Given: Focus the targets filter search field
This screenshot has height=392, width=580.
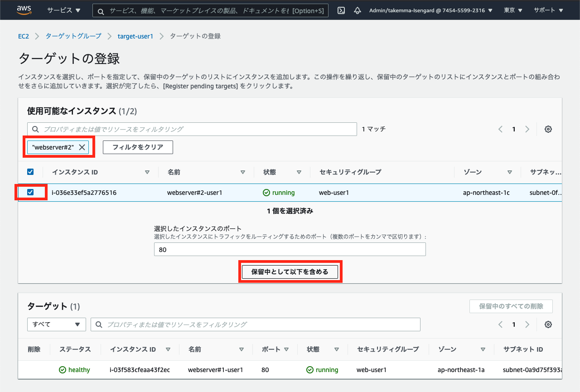Looking at the screenshot, I should [256, 324].
